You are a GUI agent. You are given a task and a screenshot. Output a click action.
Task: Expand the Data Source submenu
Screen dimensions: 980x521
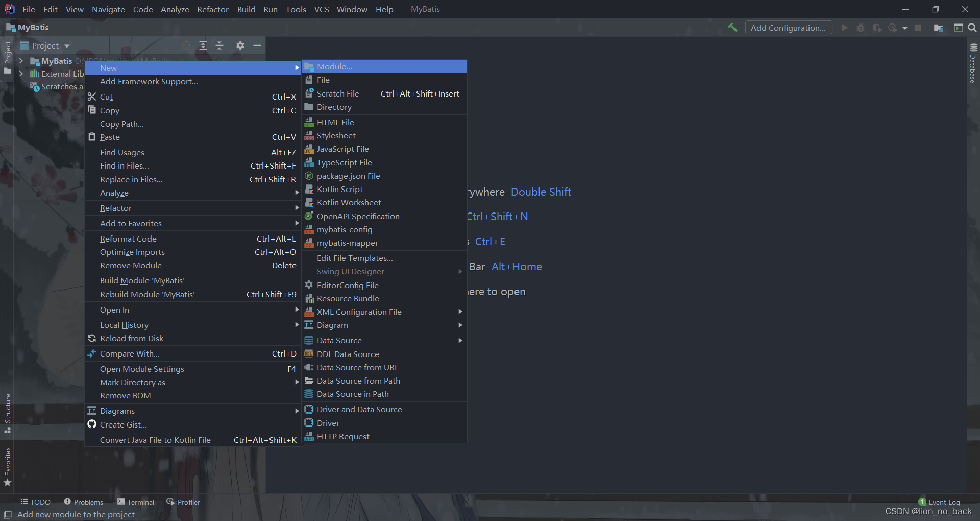(x=385, y=340)
